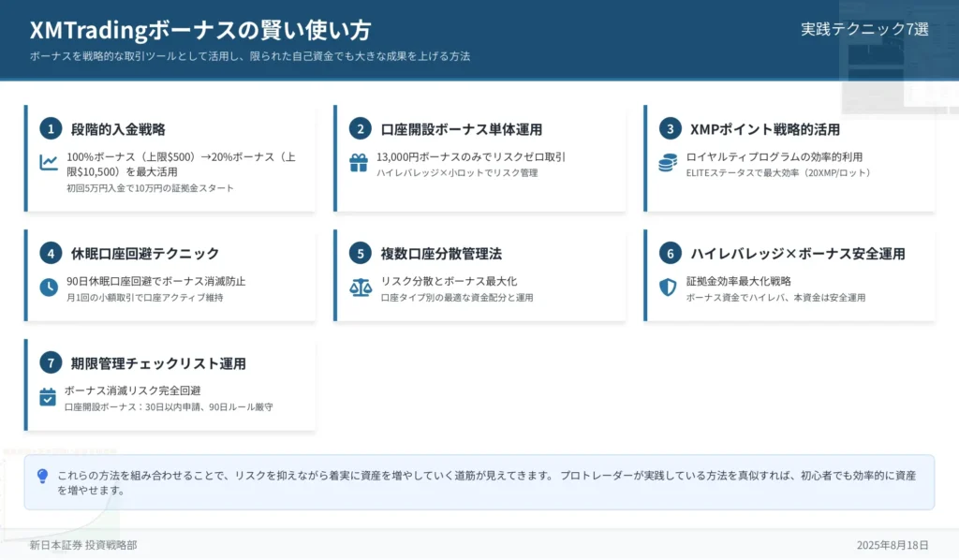
Task: Click the clock icon under 休眠口座回避テクニック
Action: [49, 287]
